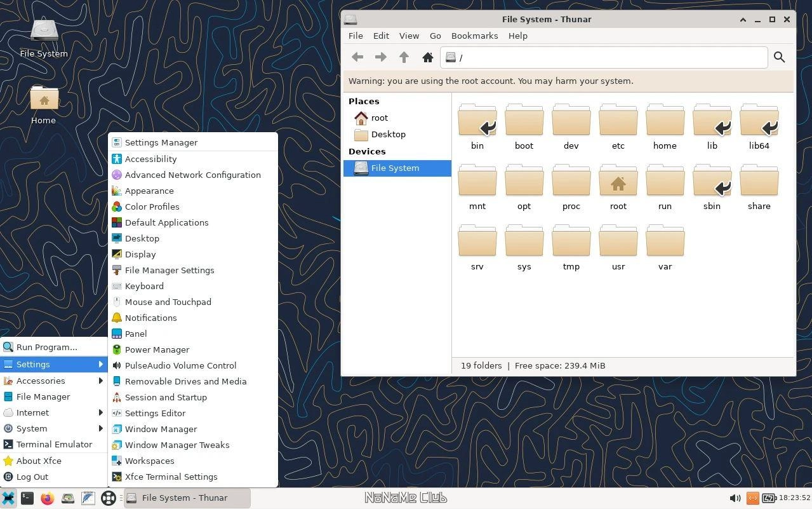812x509 pixels.
Task: Click the battery indicator in the tray
Action: 769,498
